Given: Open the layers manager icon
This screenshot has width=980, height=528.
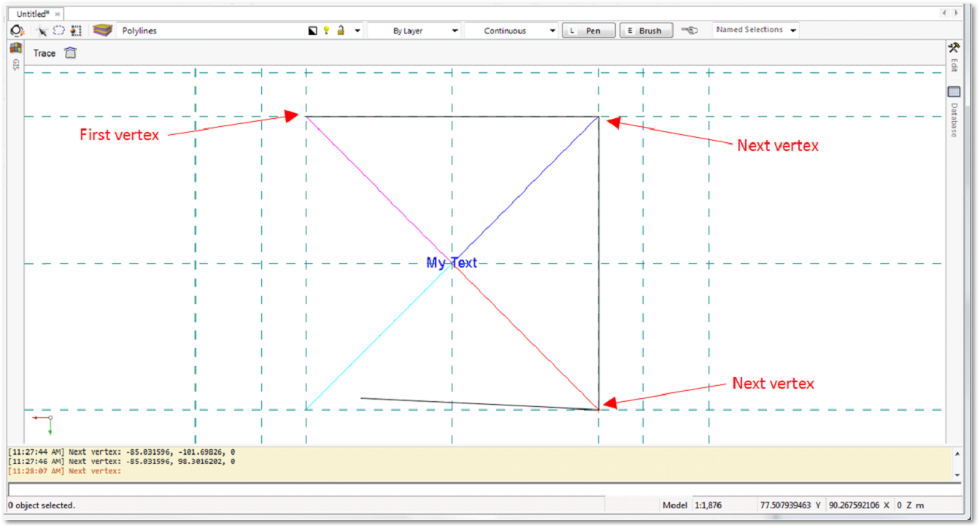Looking at the screenshot, I should click(x=103, y=31).
